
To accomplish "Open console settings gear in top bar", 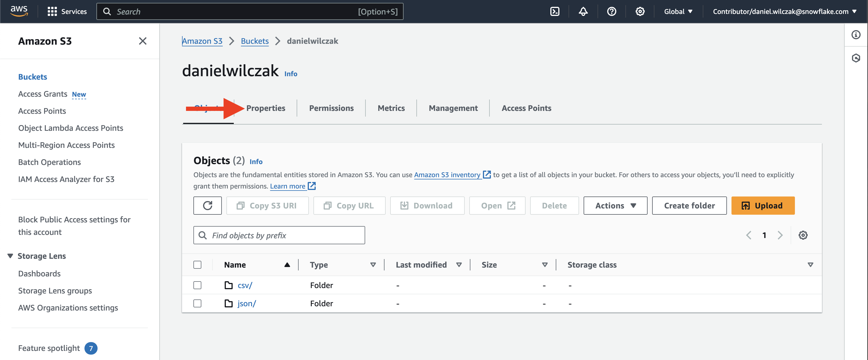I will 640,11.
